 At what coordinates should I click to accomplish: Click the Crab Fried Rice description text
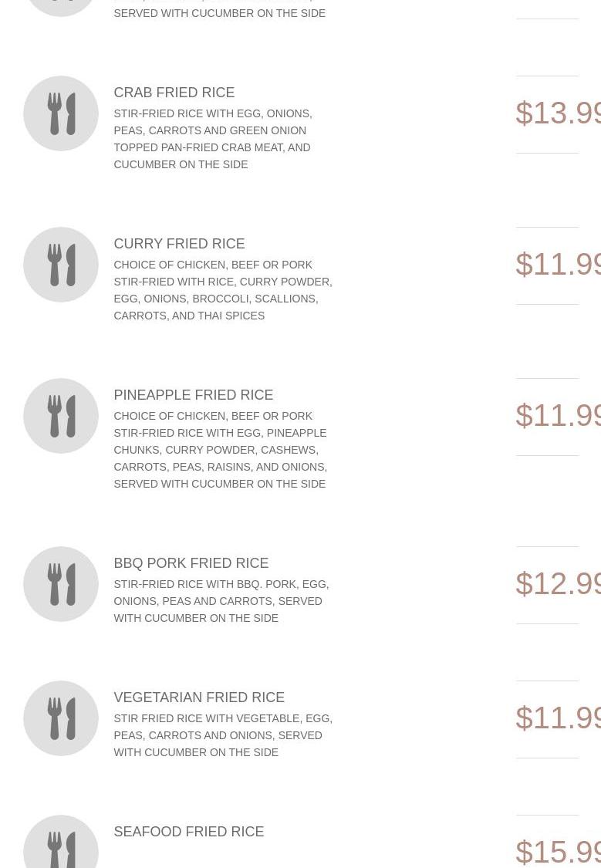tap(212, 139)
